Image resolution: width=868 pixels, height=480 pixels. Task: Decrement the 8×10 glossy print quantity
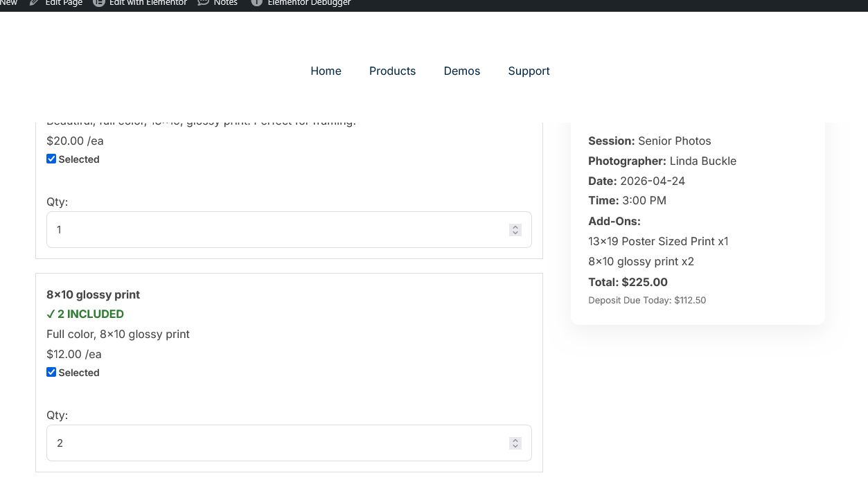(515, 446)
